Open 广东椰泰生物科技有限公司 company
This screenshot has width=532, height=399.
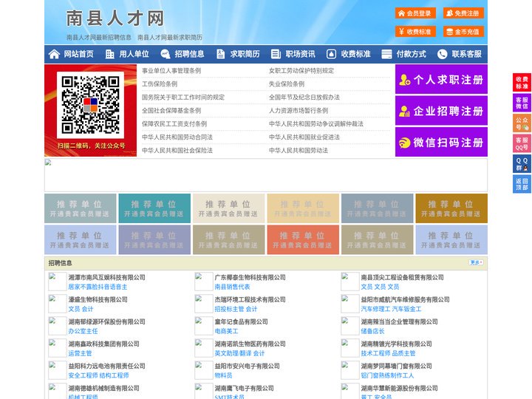click(250, 277)
